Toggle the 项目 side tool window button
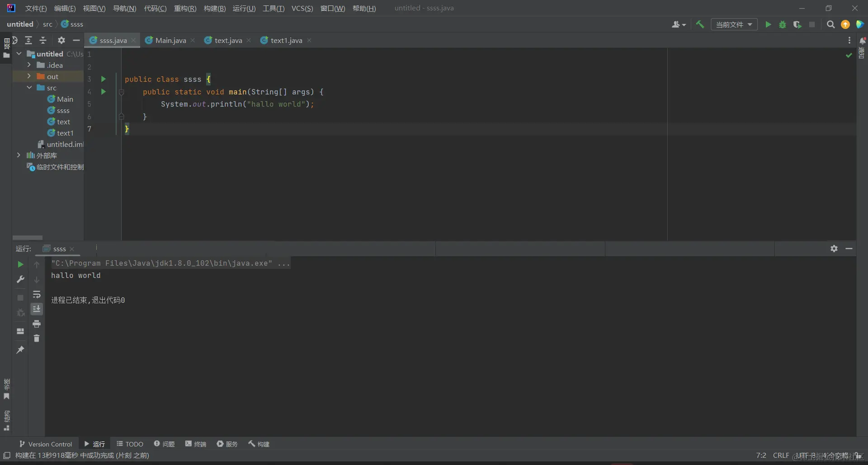Screen dimensions: 868x465 coord(6,48)
